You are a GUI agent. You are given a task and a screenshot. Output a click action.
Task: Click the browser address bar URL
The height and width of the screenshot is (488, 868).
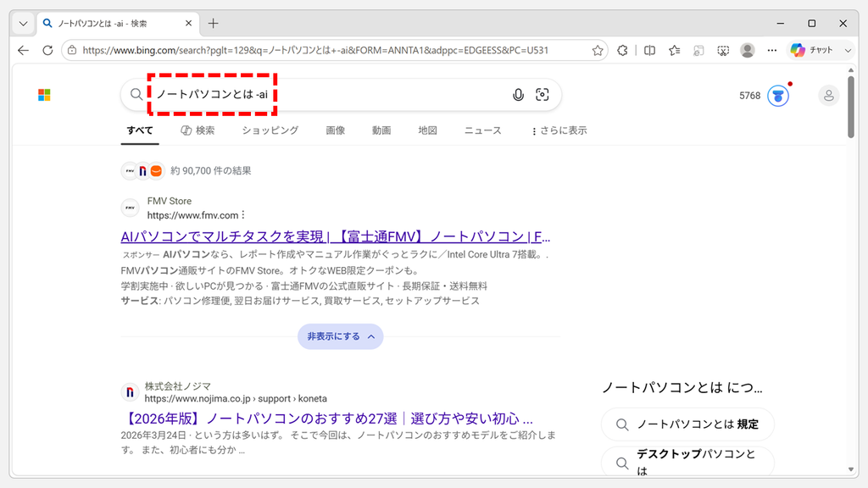point(315,50)
